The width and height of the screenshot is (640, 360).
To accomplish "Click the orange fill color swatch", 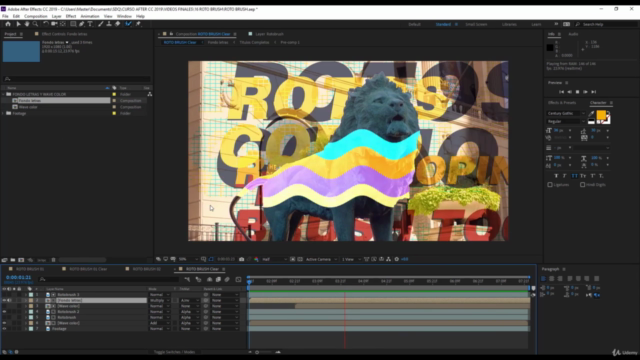I will [601, 115].
